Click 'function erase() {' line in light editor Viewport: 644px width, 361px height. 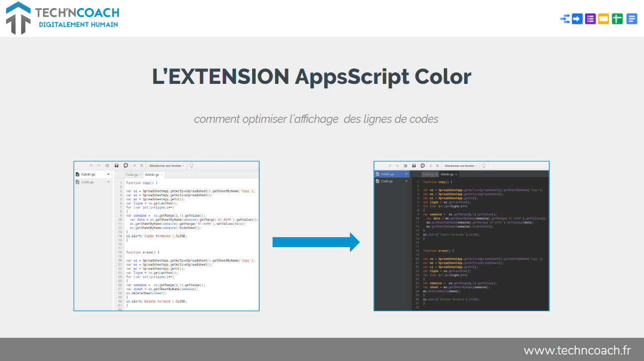pos(143,252)
